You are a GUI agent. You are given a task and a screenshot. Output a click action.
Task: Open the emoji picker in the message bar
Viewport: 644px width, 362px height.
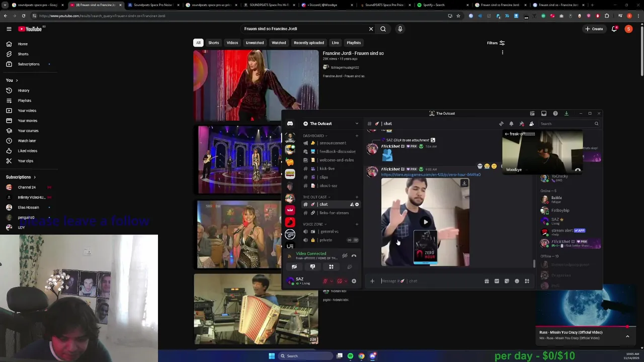(x=517, y=281)
